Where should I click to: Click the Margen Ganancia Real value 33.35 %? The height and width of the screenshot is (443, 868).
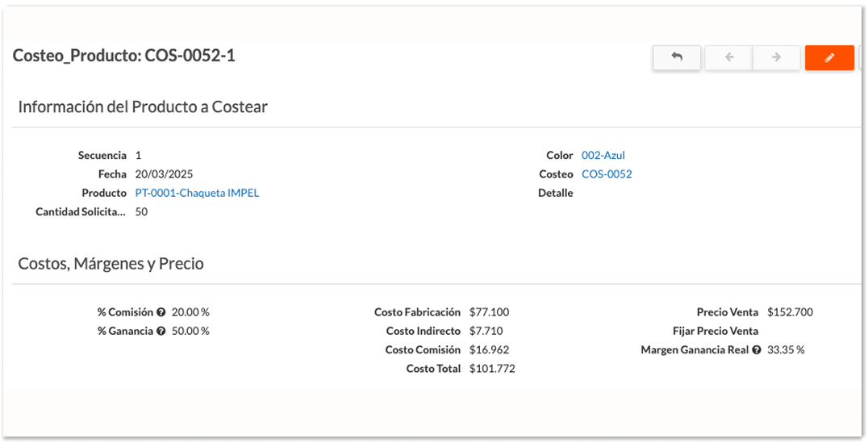coord(786,350)
